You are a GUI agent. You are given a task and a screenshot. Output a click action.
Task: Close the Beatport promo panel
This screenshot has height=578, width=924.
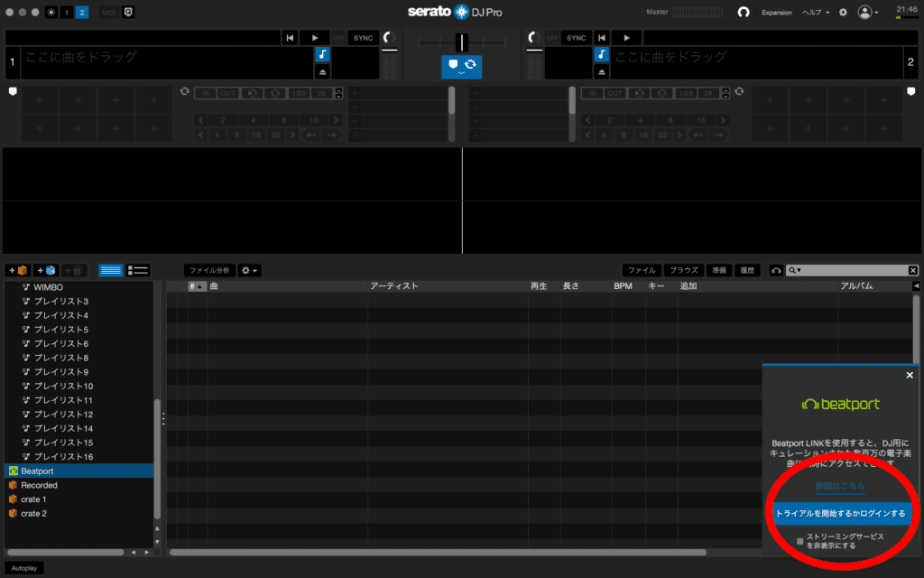(910, 375)
